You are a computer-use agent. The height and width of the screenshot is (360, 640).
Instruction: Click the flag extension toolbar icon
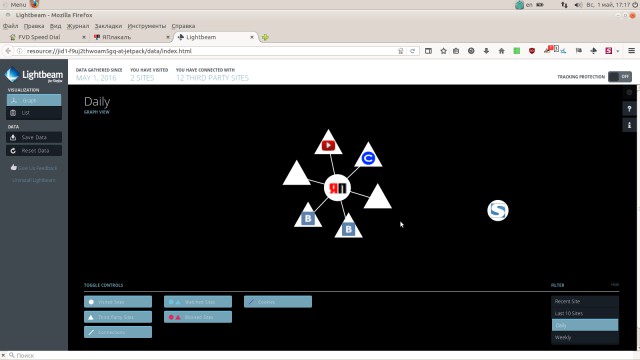(x=578, y=51)
